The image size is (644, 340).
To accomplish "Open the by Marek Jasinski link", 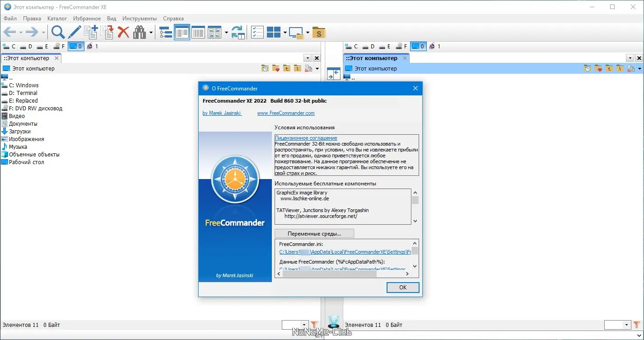I will 222,113.
